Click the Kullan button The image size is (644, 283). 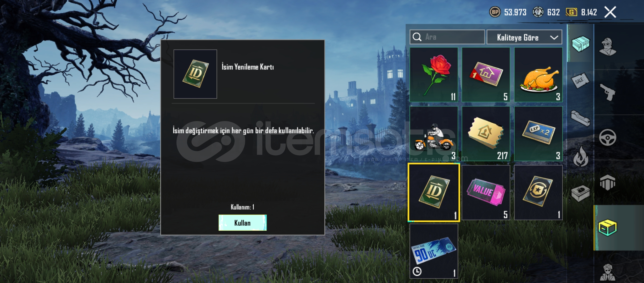coord(242,223)
